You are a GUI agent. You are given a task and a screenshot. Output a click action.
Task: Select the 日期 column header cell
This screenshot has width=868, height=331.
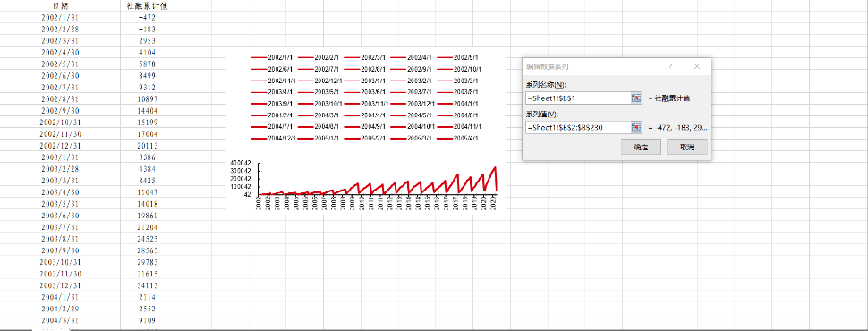point(60,5)
